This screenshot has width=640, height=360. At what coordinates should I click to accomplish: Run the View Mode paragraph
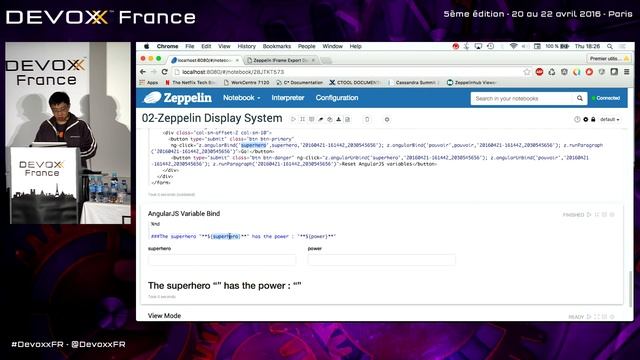tap(589, 317)
